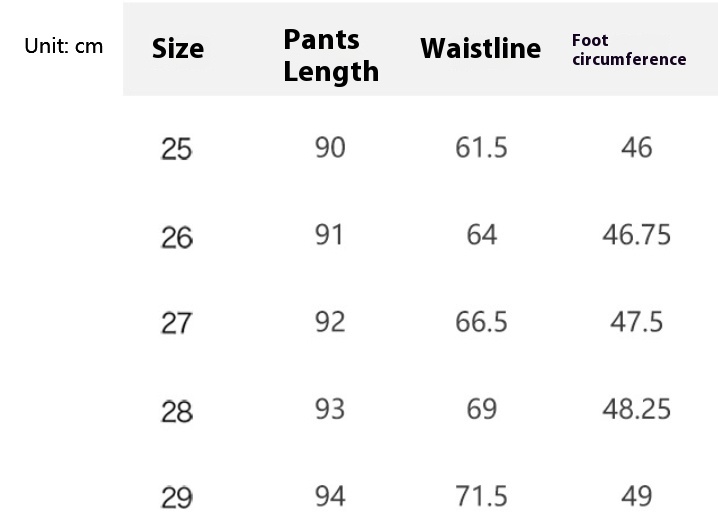Click waistline value 71.5
The image size is (718, 532).
point(481,496)
